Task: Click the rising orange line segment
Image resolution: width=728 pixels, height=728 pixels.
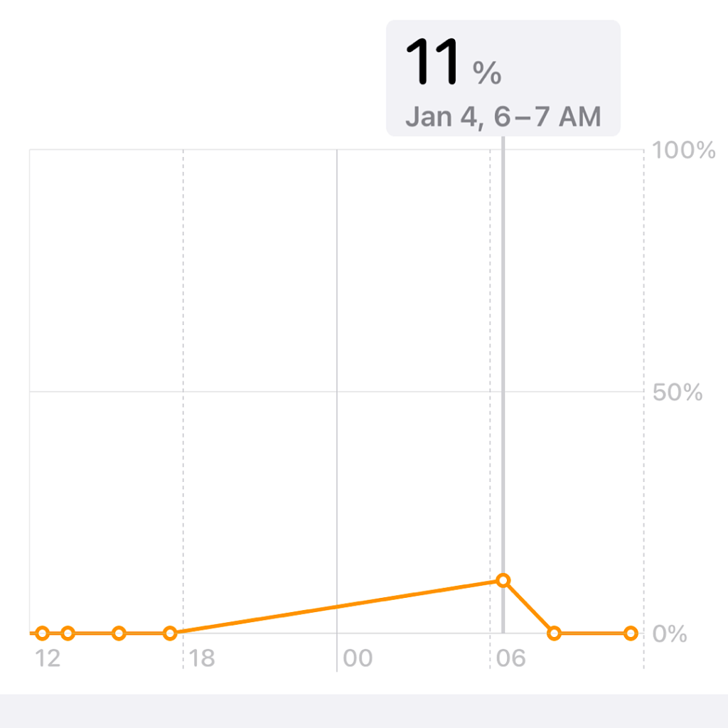Action: 336,606
